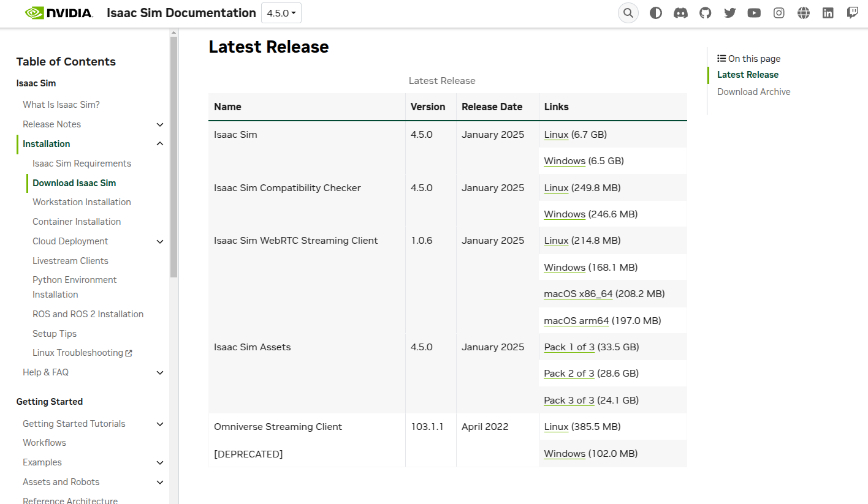Click the Isaac Sim Documentation title
Image resolution: width=868 pixels, height=504 pixels.
181,13
